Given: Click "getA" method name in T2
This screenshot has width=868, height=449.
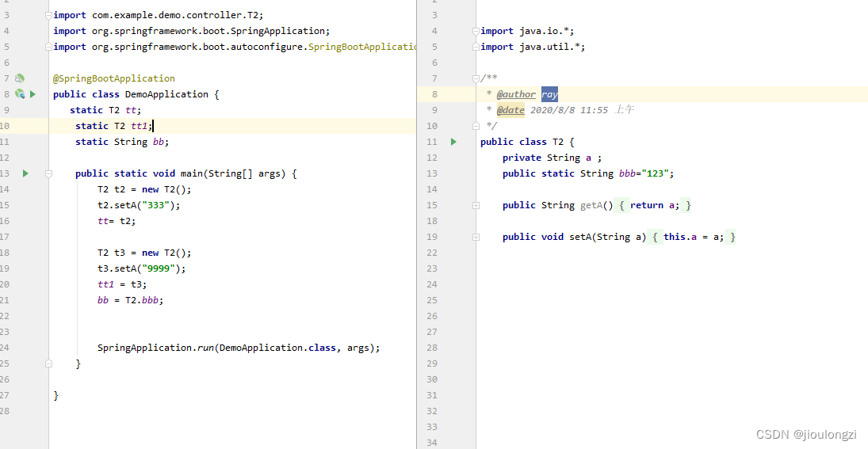Looking at the screenshot, I should tap(591, 205).
